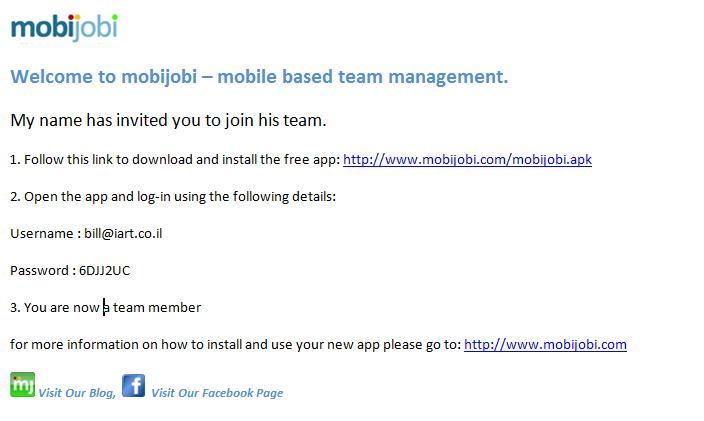Click the green mj blog icon

(x=22, y=384)
